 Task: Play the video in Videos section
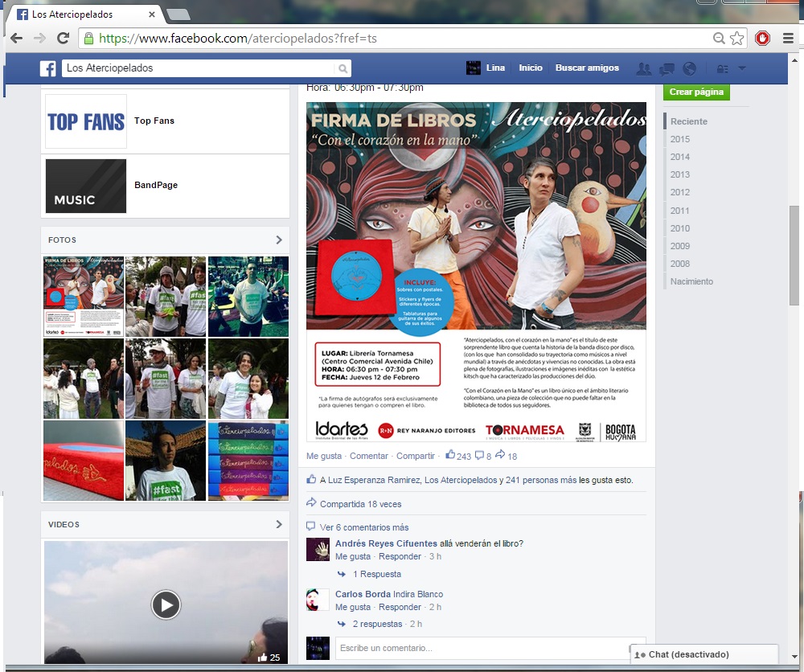click(166, 604)
